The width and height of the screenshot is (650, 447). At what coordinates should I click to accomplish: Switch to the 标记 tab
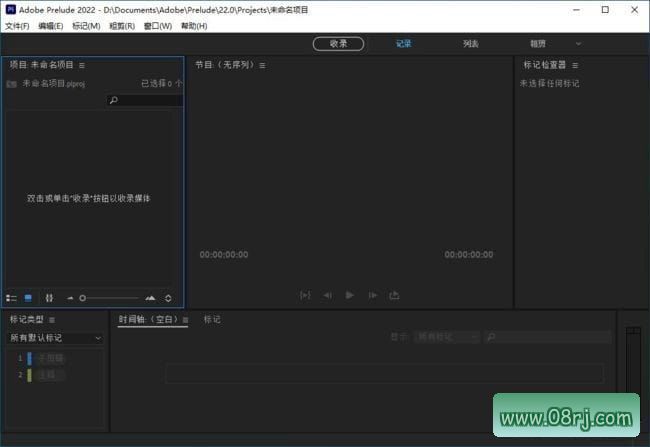click(212, 320)
